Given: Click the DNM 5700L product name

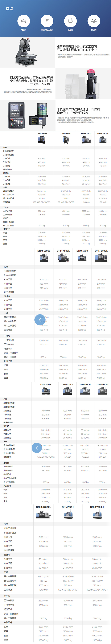Looking at the screenshot, I should (101, 250).
